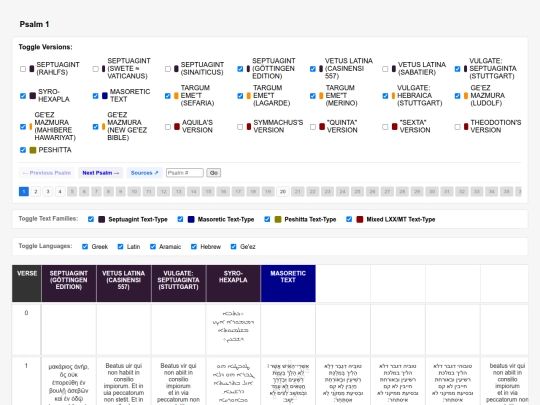Enable Septuagint (Swete Vaticanus) checkbox
The width and height of the screenshot is (540, 405).
click(95, 69)
